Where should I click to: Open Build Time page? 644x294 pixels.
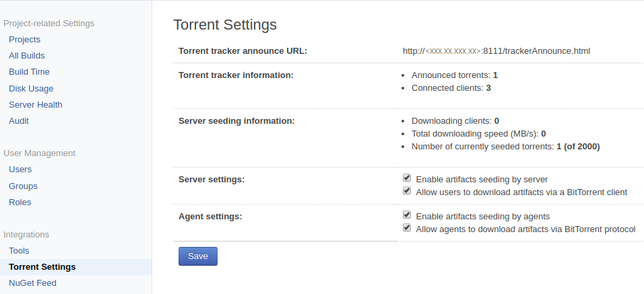pos(29,72)
